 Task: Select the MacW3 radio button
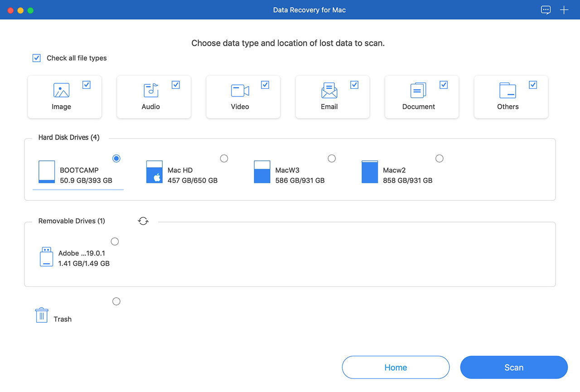(x=332, y=158)
